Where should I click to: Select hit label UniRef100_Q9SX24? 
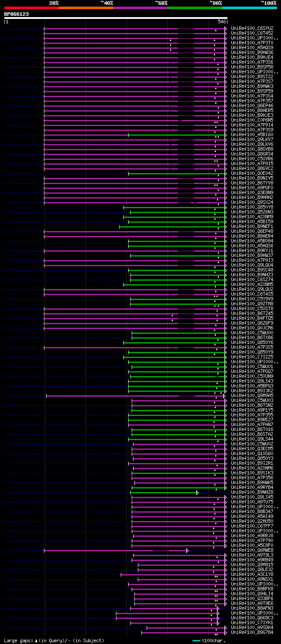pos(252,203)
